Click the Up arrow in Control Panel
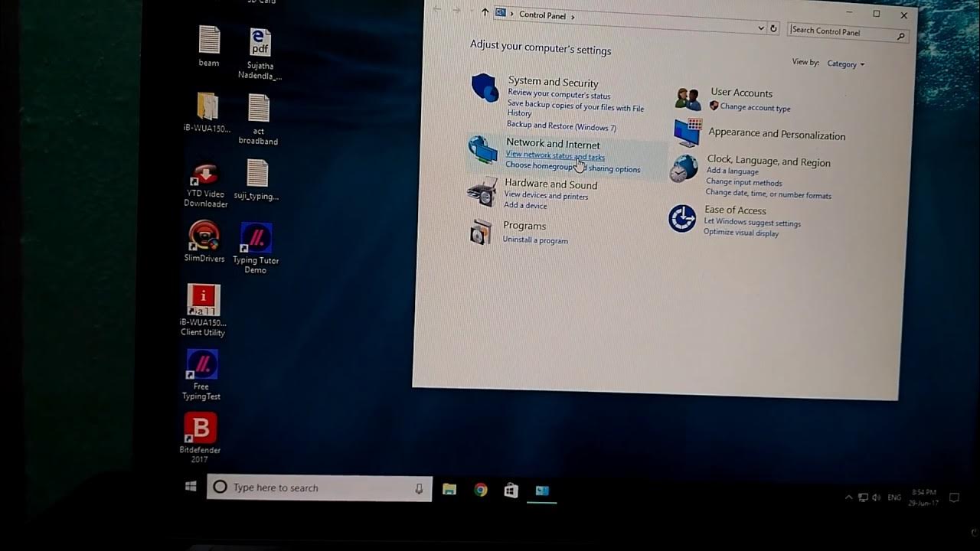Screen dimensions: 980x551 click(x=485, y=11)
